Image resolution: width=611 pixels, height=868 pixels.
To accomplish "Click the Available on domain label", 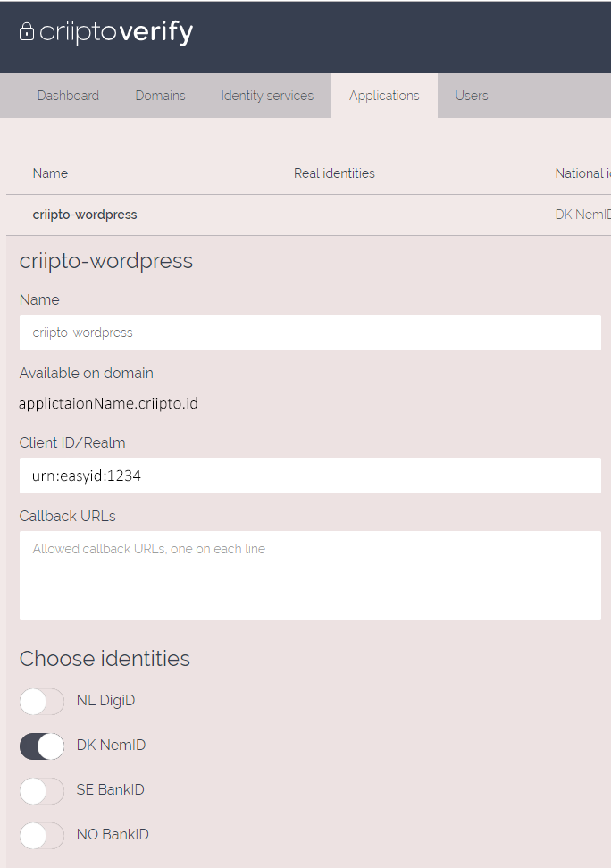I will [x=87, y=373].
